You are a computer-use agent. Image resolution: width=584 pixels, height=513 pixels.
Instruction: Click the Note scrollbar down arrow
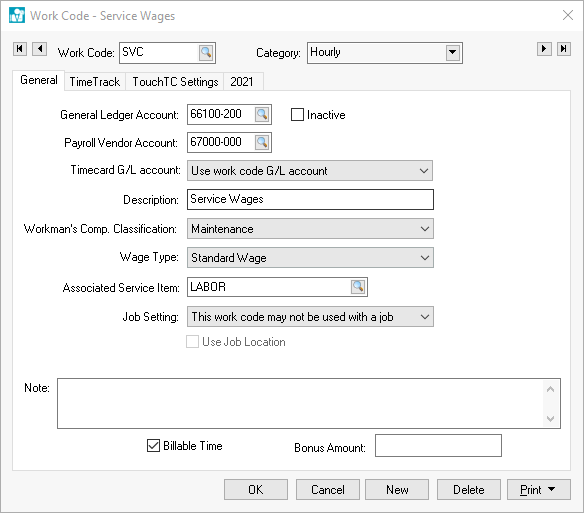[x=550, y=419]
